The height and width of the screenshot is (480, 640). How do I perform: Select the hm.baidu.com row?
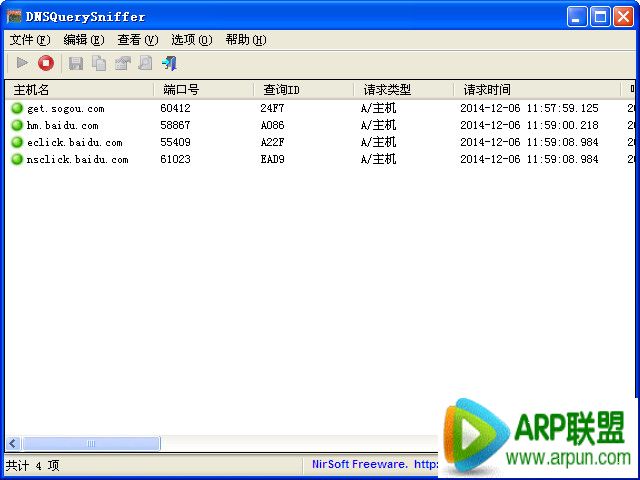pyautogui.click(x=320, y=125)
